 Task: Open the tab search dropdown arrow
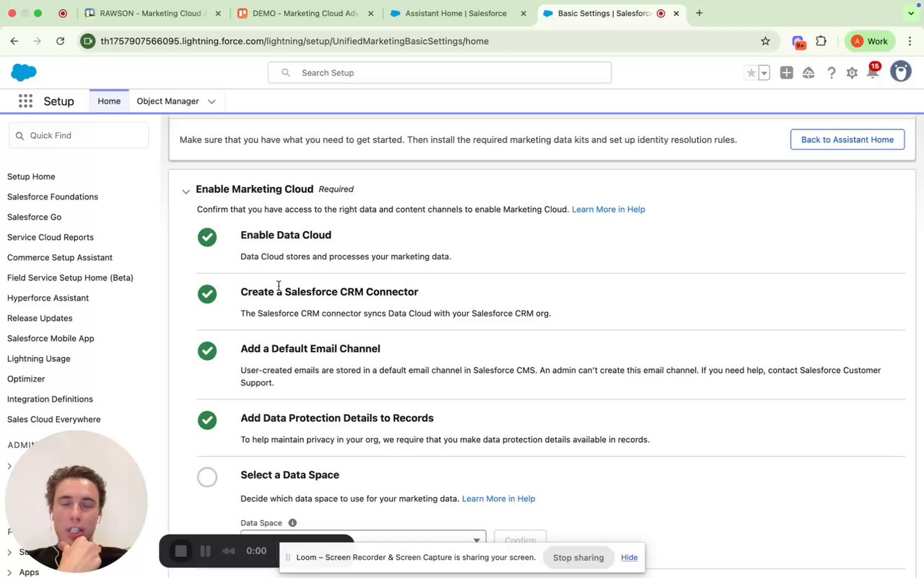coord(910,13)
